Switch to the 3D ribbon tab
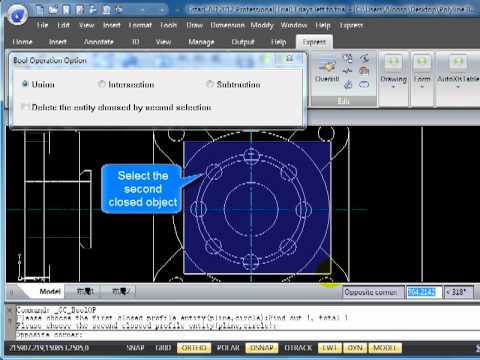 coord(135,42)
